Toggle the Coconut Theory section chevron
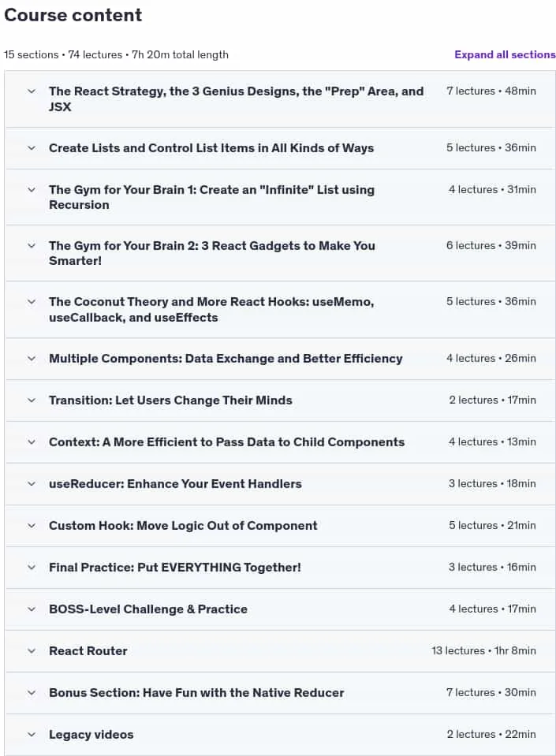Screen dimensions: 556x756 point(32,302)
